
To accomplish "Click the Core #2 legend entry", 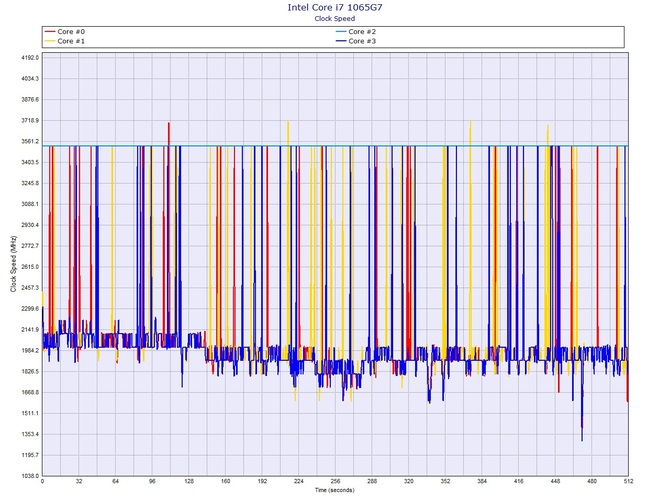I will [356, 32].
